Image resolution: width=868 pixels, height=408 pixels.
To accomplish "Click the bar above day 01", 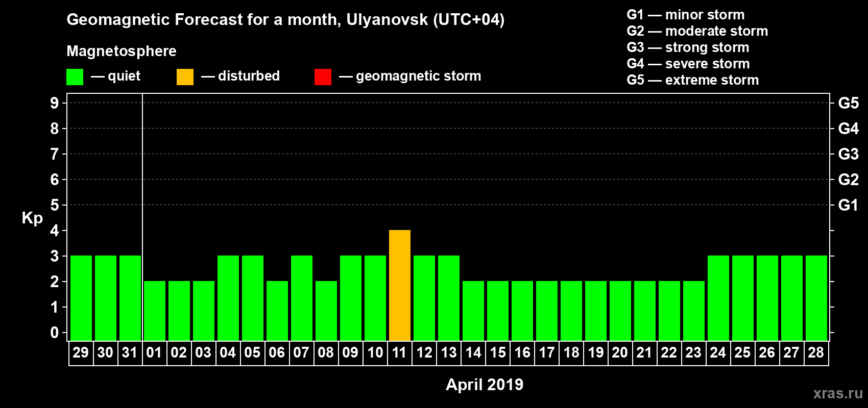I will [155, 311].
